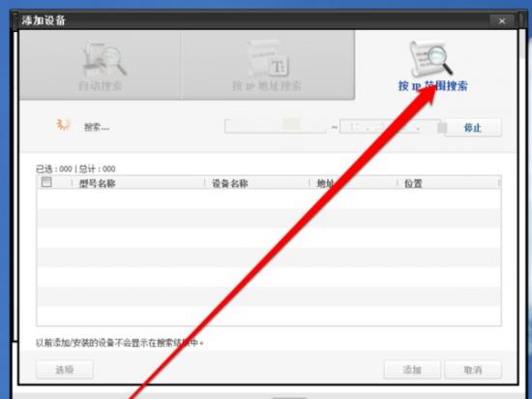Click the IP address search document icon
Viewport: 532px width, 399px height.
pyautogui.click(x=268, y=58)
